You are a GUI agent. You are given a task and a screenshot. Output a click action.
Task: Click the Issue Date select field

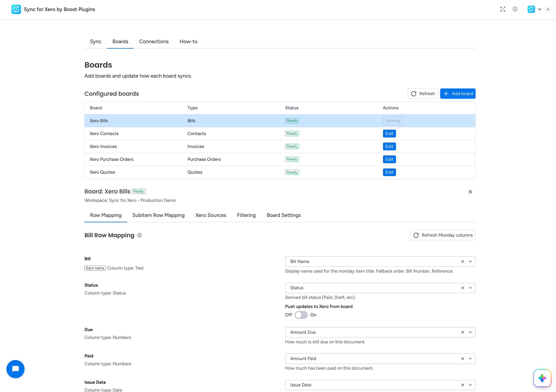pyautogui.click(x=380, y=385)
